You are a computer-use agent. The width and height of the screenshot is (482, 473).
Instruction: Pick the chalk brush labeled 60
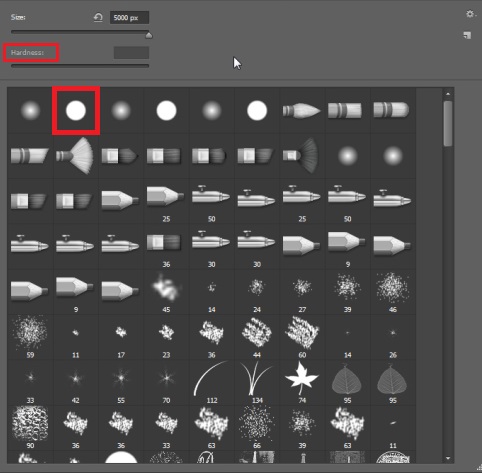(x=302, y=336)
